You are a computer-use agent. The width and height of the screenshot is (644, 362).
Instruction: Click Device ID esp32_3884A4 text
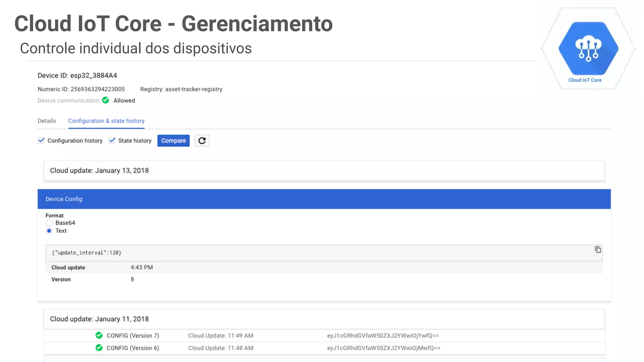(77, 75)
